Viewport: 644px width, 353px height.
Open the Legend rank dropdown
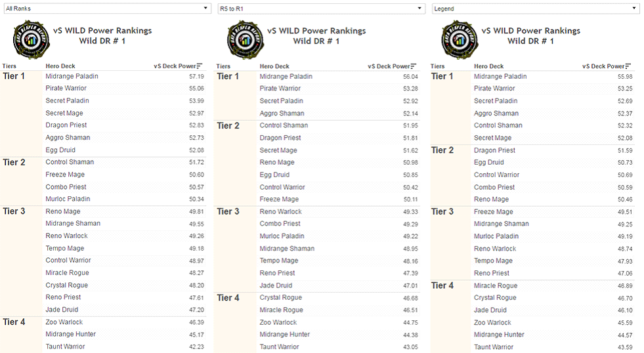pos(536,9)
